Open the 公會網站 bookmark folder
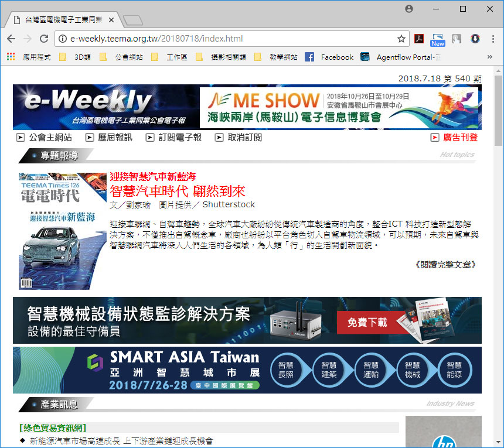Screen dimensions: 504x448 (121, 57)
